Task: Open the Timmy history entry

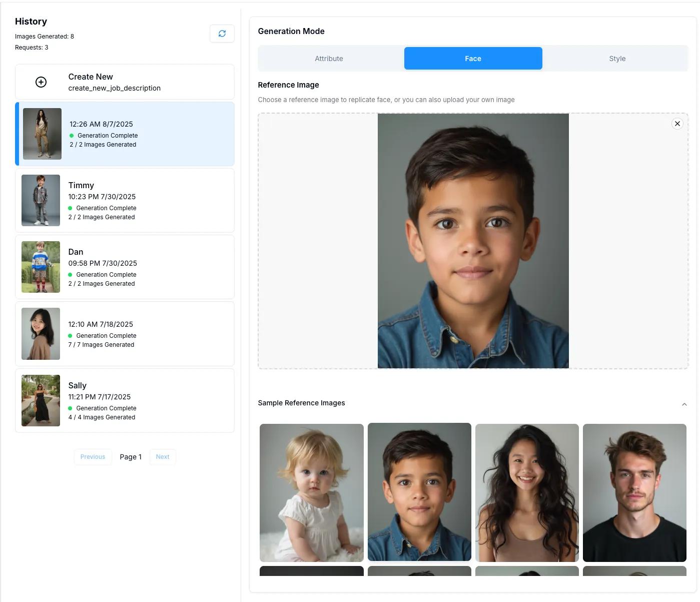Action: click(x=125, y=200)
